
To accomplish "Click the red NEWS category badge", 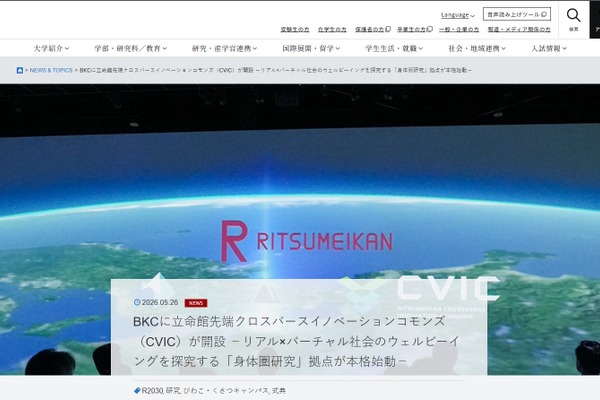I will tap(196, 303).
